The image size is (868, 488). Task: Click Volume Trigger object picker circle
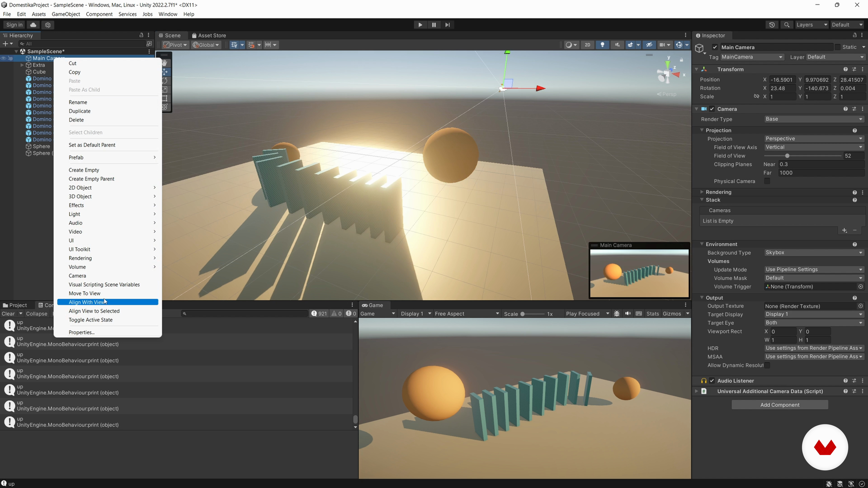point(861,287)
